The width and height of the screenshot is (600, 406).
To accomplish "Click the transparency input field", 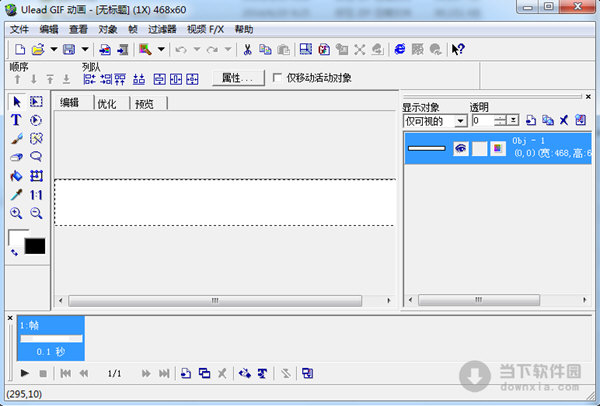I will pos(483,121).
